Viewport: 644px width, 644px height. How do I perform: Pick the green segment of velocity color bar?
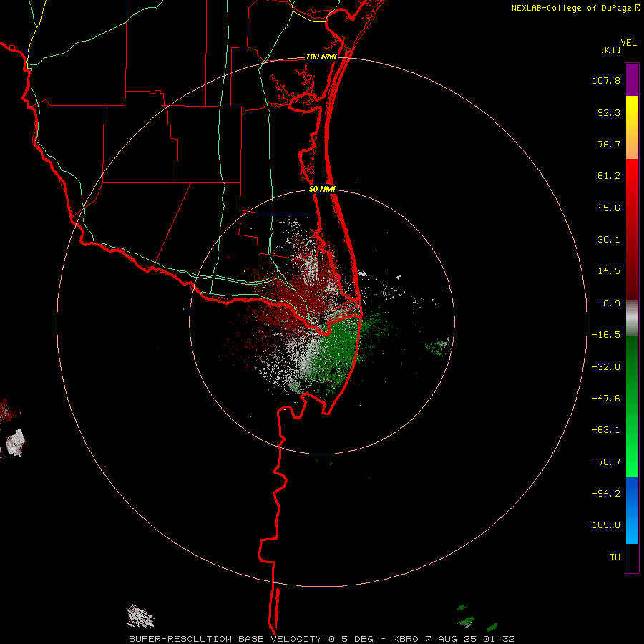point(632,406)
